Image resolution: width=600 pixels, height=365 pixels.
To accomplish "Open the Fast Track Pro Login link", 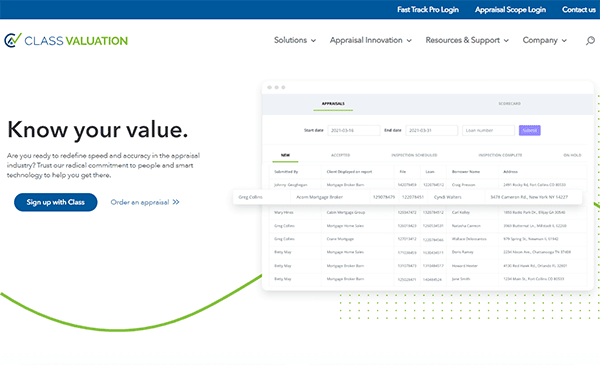I will [x=428, y=10].
